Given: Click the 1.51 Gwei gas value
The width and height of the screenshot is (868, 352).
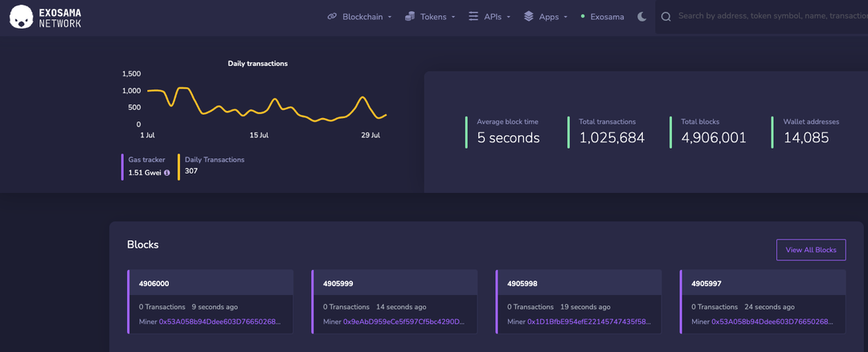Looking at the screenshot, I should coord(145,172).
